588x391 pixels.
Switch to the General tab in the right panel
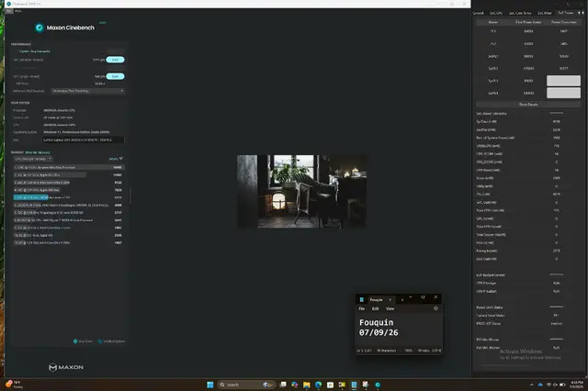[478, 13]
